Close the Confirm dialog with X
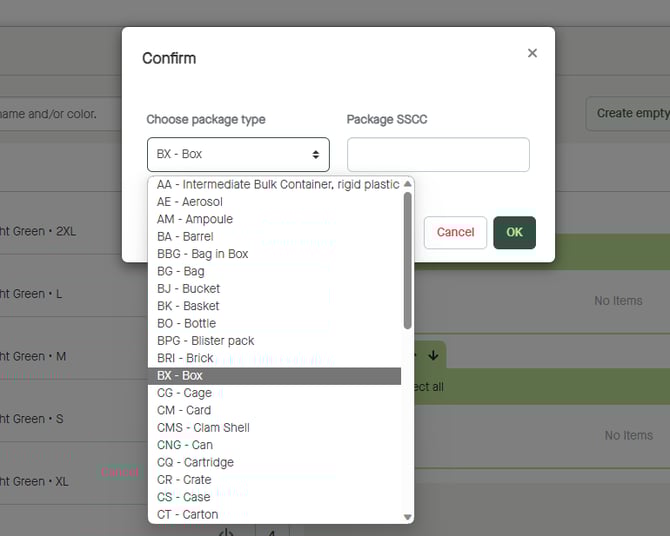 532,53
